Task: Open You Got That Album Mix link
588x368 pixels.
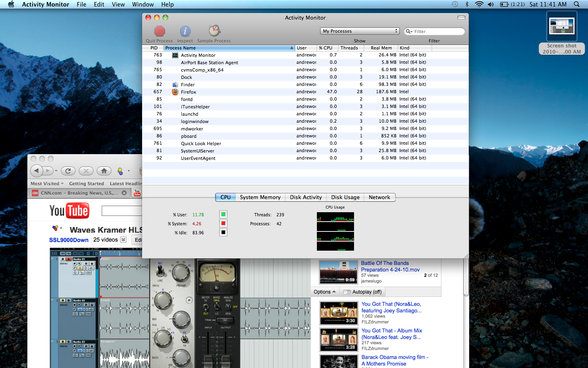Action: (x=392, y=334)
